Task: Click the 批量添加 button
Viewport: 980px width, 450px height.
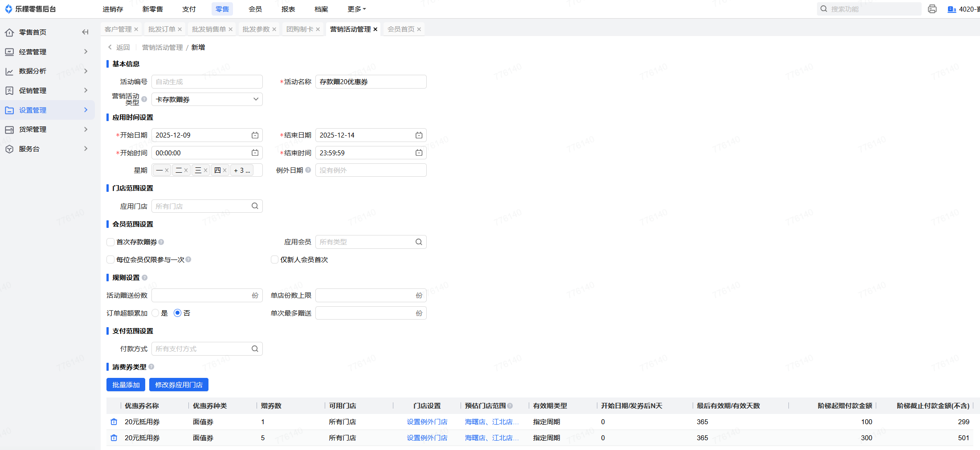Action: (x=126, y=385)
